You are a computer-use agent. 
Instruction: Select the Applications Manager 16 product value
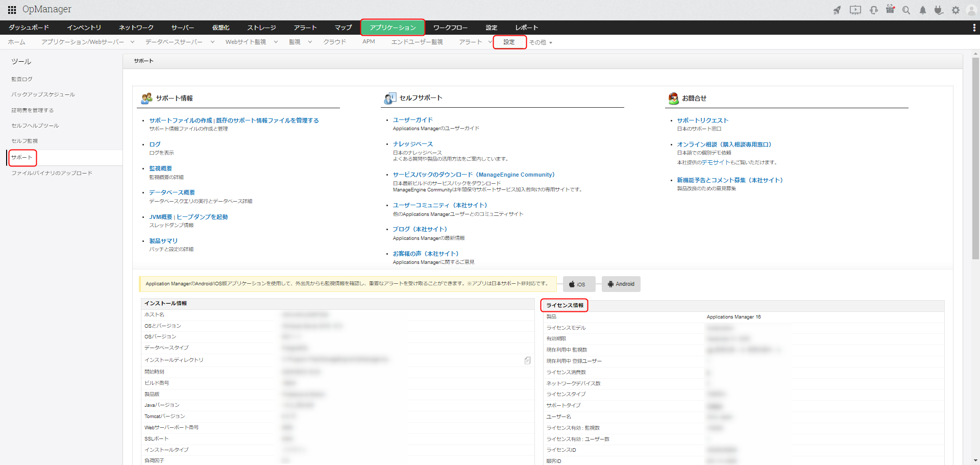(x=733, y=317)
